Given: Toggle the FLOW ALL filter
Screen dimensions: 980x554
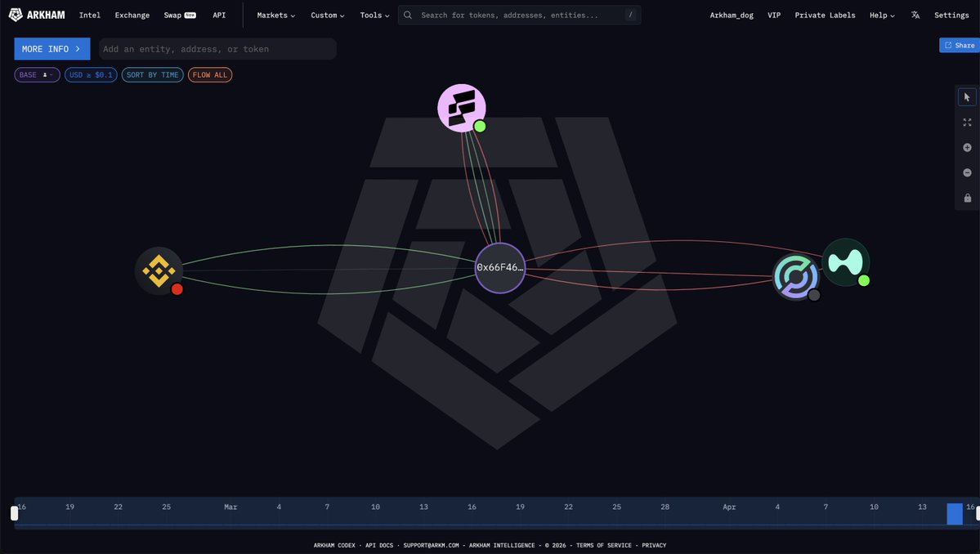Looking at the screenshot, I should tap(210, 75).
